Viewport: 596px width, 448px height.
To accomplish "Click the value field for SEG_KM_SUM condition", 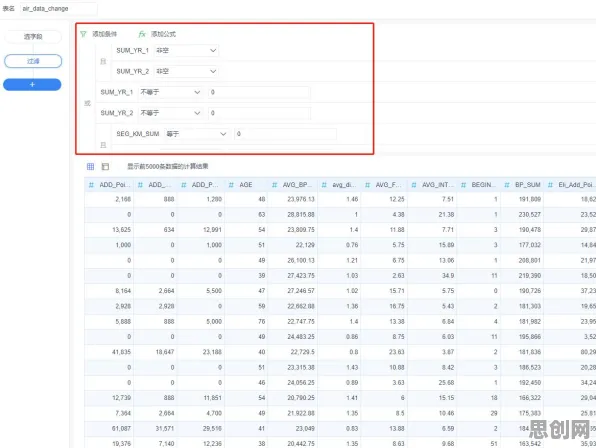I will [285, 134].
